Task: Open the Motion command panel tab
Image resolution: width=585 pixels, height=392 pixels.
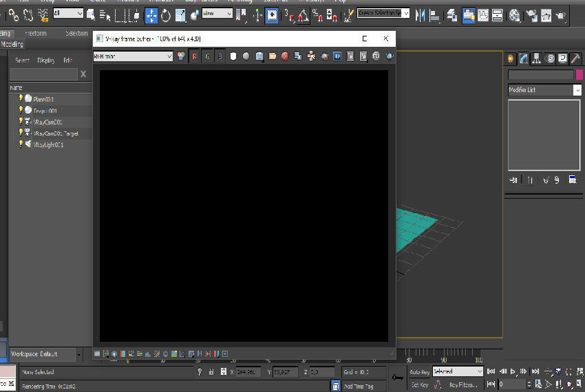Action: (x=550, y=58)
